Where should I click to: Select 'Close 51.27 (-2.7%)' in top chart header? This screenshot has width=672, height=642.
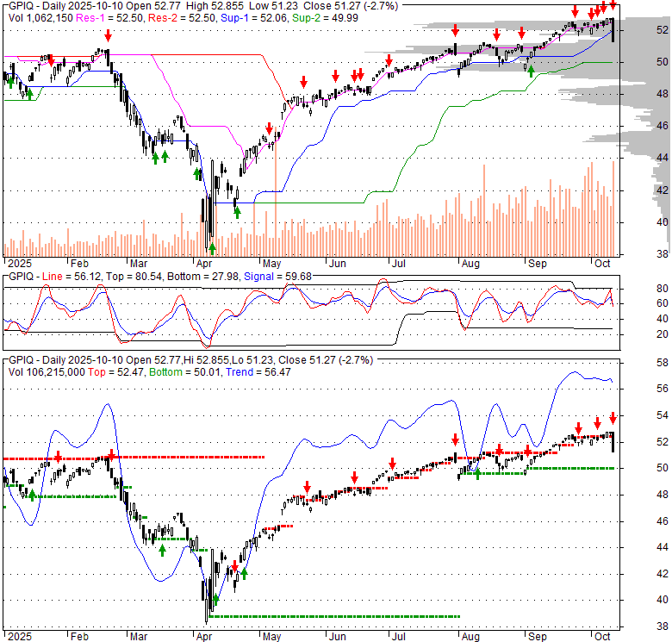350,6
